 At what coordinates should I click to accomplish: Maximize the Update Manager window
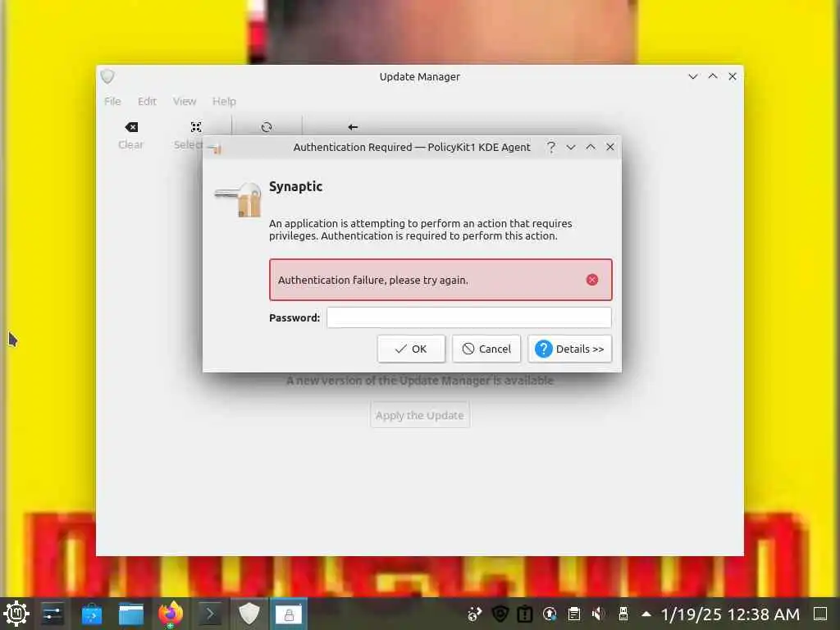pos(713,76)
